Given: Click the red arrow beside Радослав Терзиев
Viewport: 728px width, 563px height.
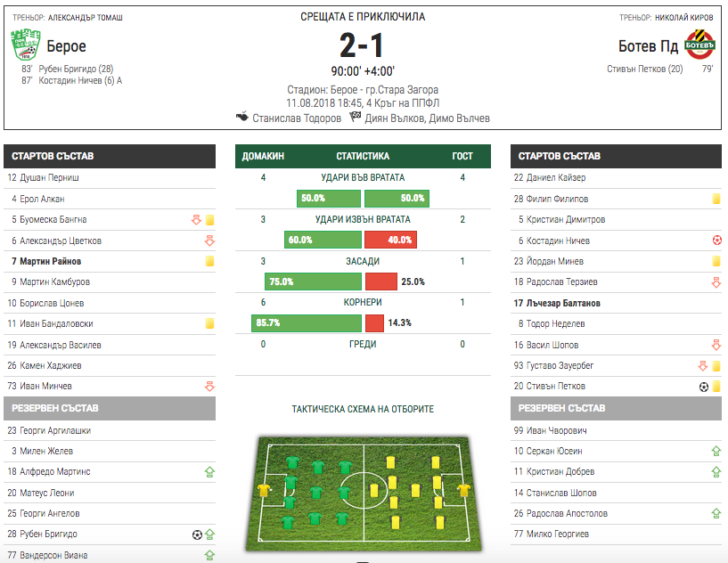Looking at the screenshot, I should (716, 282).
